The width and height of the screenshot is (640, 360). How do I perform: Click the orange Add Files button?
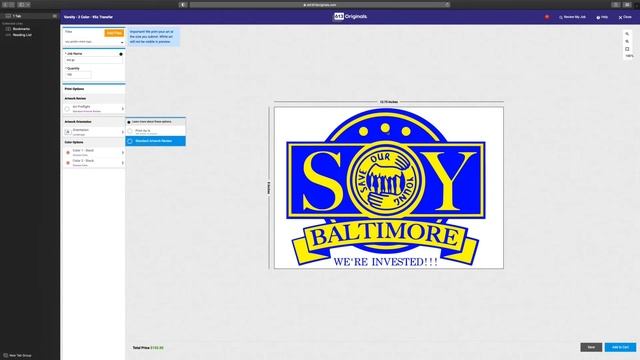click(114, 33)
